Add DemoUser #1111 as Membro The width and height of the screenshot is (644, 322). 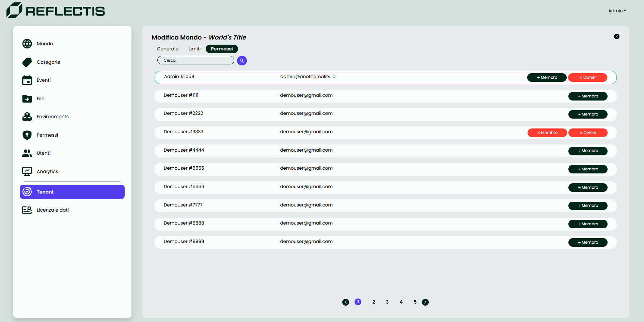coord(587,96)
